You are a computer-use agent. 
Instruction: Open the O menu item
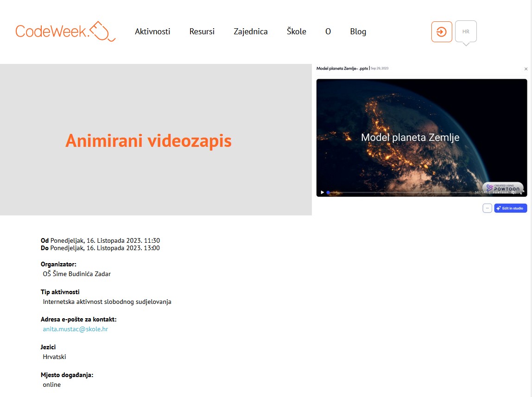(328, 32)
